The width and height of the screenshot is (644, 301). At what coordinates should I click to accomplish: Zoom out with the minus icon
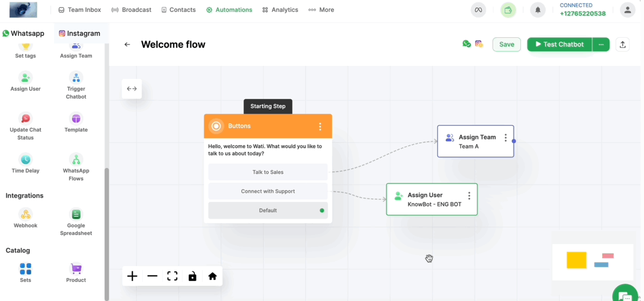[x=152, y=276]
